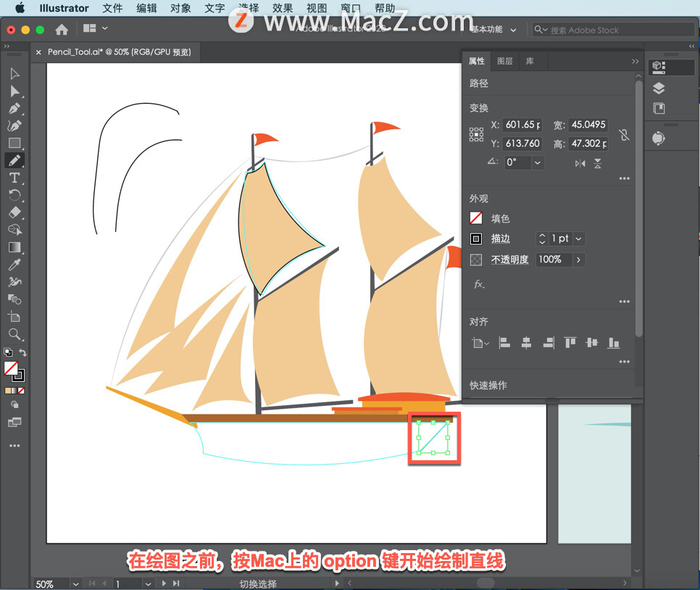The image size is (700, 590).
Task: Click the change screen mode icon
Action: tap(14, 422)
